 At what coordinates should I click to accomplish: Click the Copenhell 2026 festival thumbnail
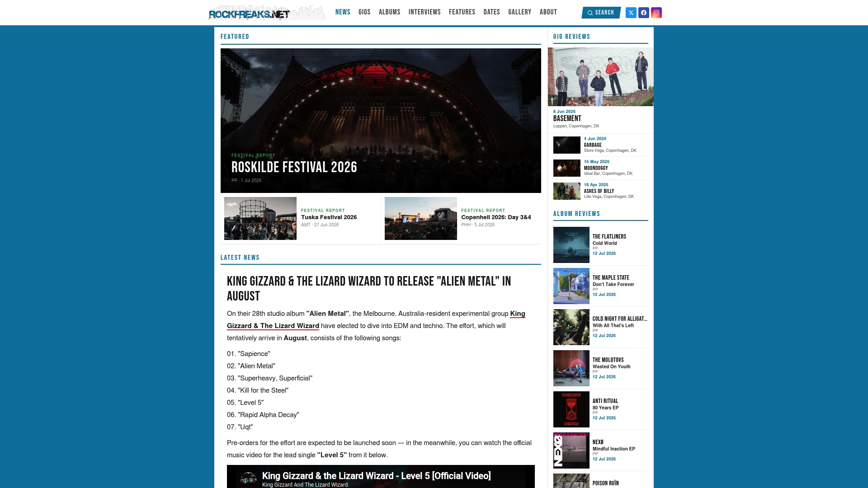point(420,218)
